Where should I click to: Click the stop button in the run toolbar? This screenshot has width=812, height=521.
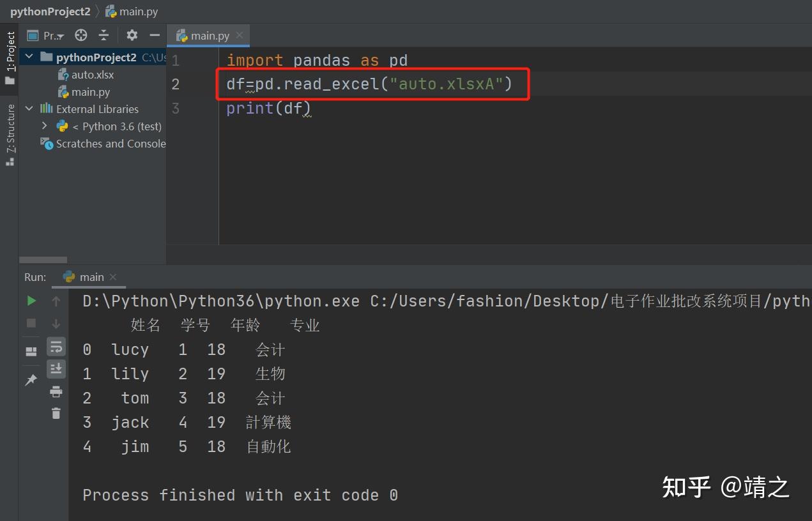pos(31,322)
